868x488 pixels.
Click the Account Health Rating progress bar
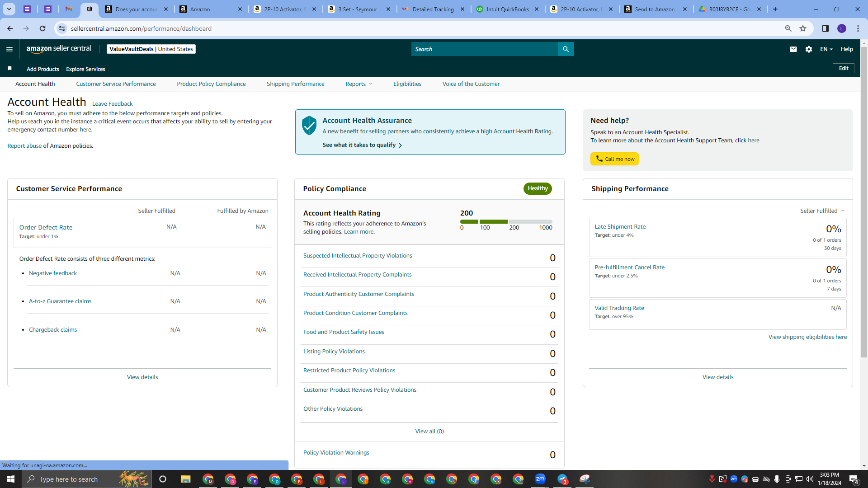pyautogui.click(x=506, y=222)
